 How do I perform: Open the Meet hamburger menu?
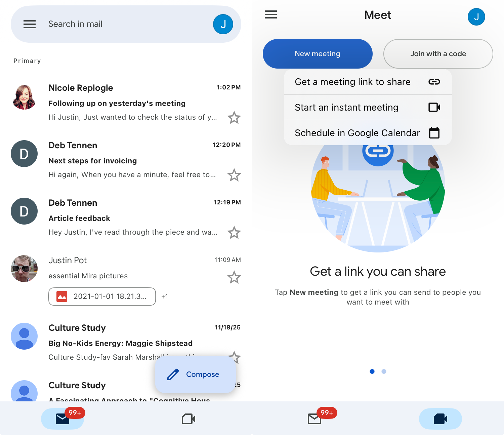tap(270, 14)
